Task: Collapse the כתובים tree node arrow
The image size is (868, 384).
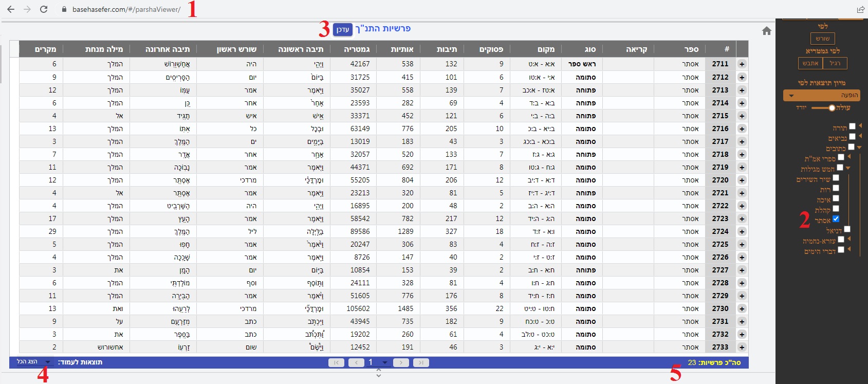Action: pyautogui.click(x=859, y=148)
